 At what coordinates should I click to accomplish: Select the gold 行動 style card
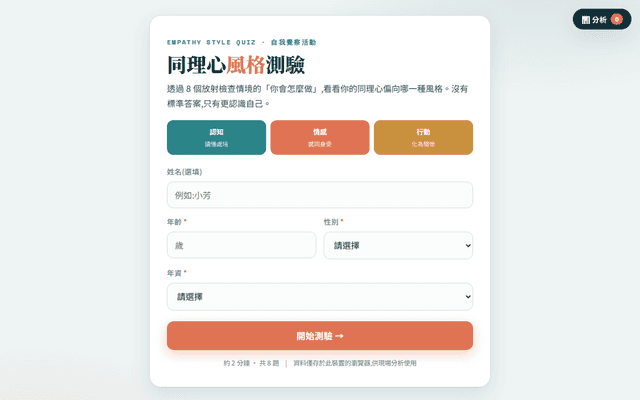423,138
